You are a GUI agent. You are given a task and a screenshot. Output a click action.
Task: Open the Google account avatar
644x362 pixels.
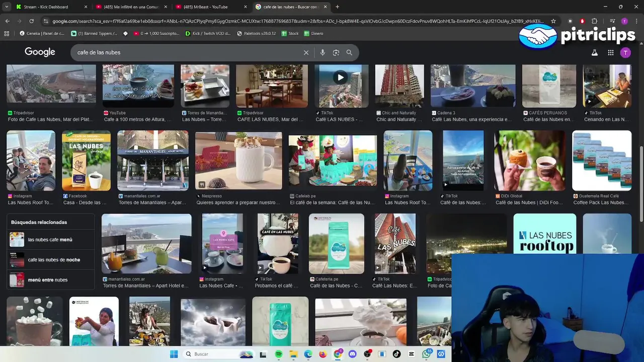[625, 52]
